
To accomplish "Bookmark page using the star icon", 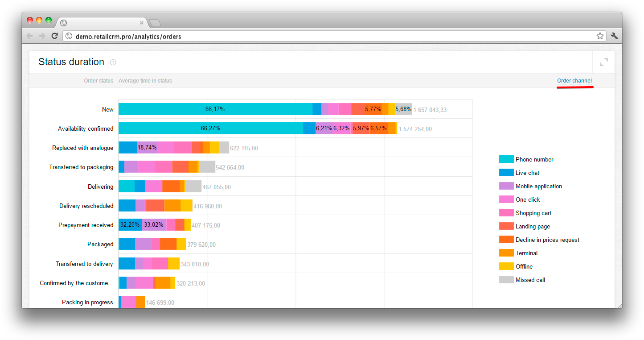I will (600, 36).
